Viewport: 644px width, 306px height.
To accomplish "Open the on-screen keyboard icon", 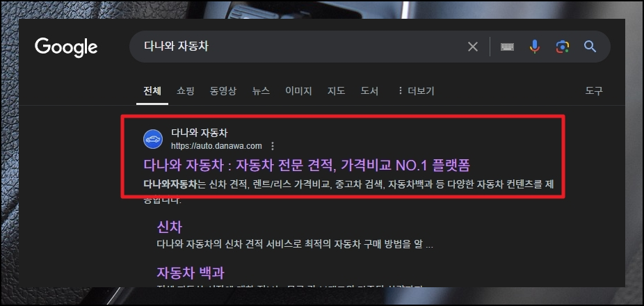I will coord(507,47).
